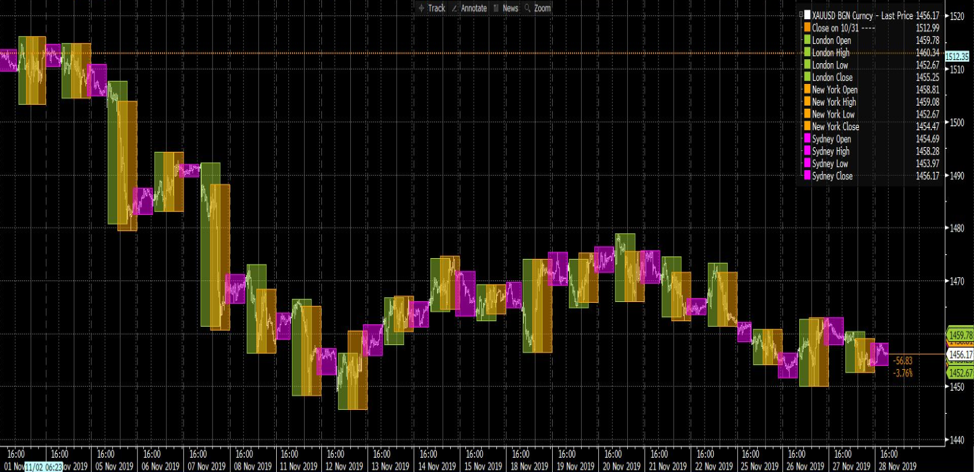Enable the Track crosshair tool

[x=431, y=8]
